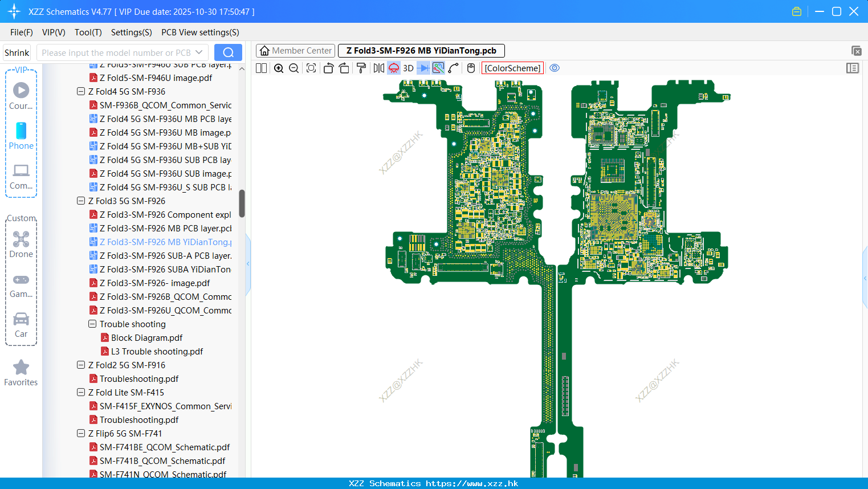The width and height of the screenshot is (868, 489).
Task: Select the Computer sidebar category
Action: click(x=21, y=177)
